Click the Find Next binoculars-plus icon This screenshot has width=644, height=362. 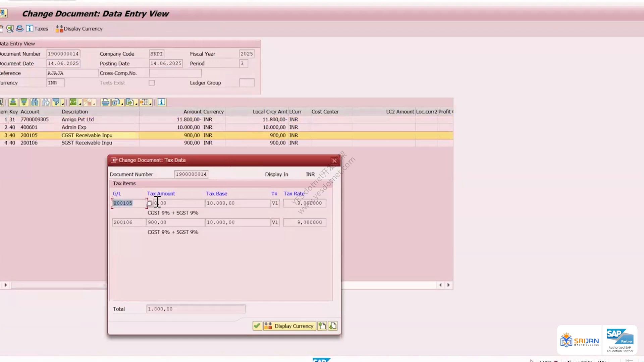click(46, 102)
